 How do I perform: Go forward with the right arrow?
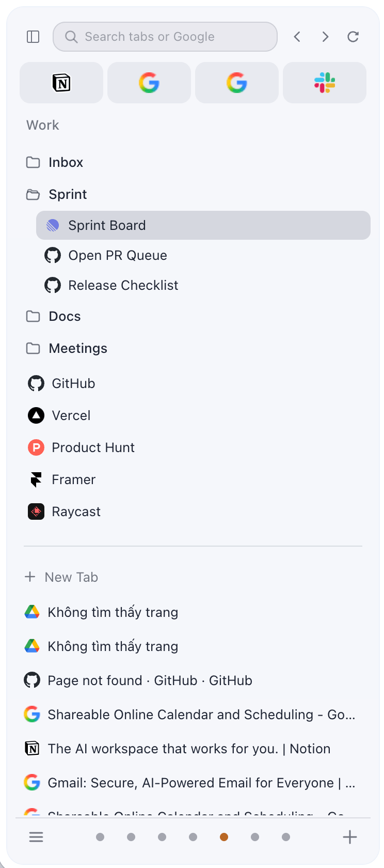pyautogui.click(x=325, y=37)
